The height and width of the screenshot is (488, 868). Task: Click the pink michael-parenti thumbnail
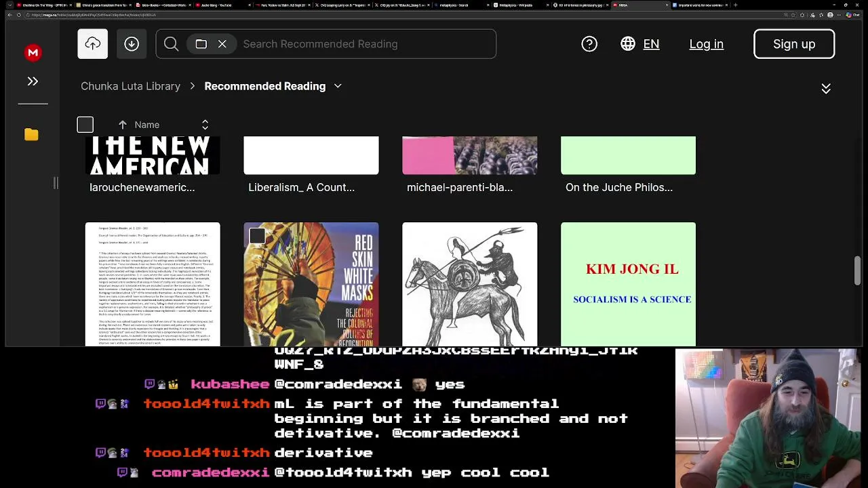click(x=470, y=155)
